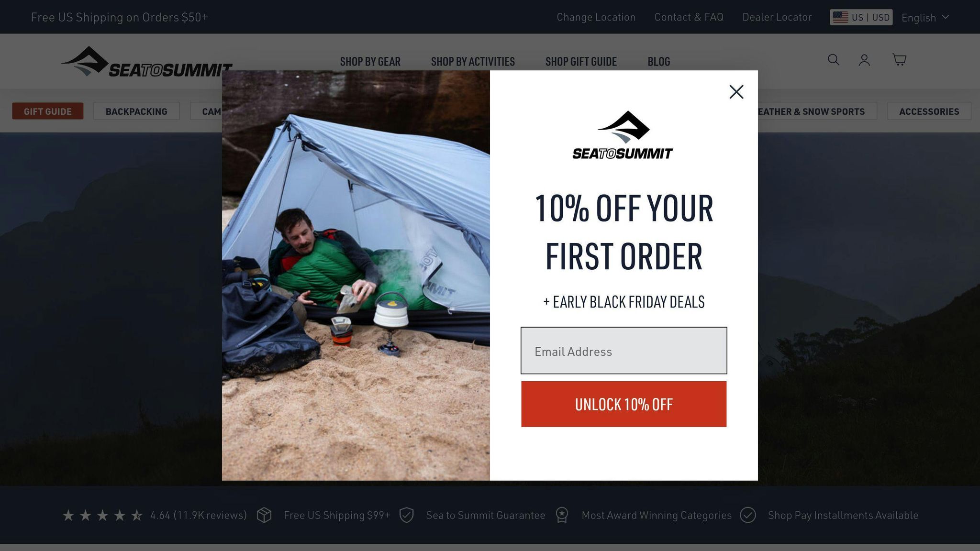Viewport: 980px width, 551px height.
Task: Click the shipping box icon in footer bar
Action: tap(264, 515)
